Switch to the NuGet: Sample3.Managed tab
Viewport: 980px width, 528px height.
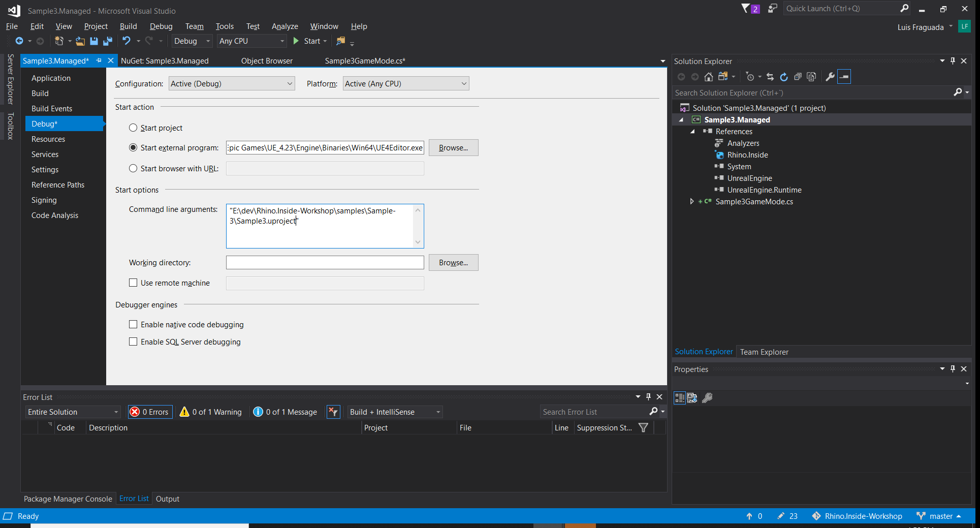tap(165, 60)
